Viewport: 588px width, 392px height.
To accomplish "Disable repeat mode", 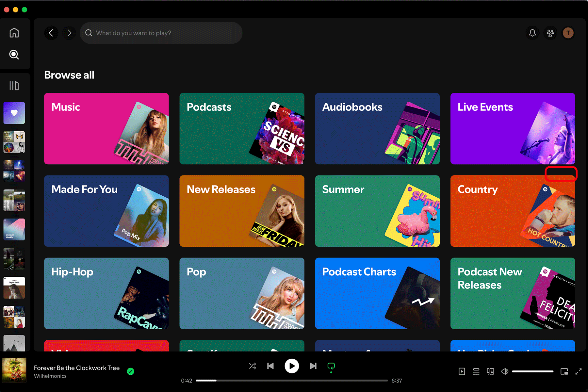I will pyautogui.click(x=331, y=366).
